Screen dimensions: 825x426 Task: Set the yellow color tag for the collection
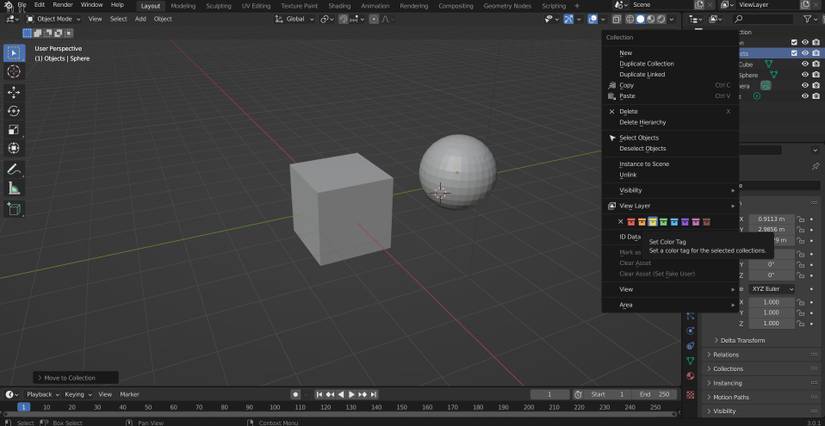tap(653, 222)
